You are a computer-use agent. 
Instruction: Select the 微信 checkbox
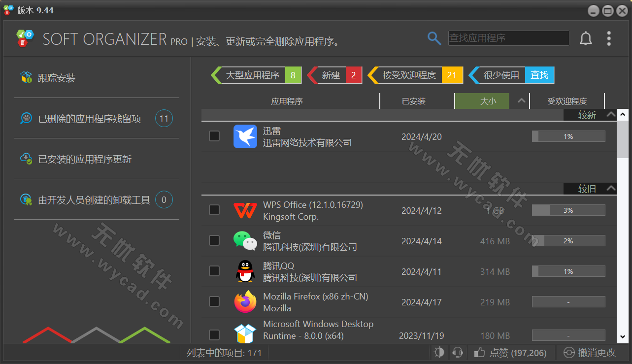click(x=214, y=240)
